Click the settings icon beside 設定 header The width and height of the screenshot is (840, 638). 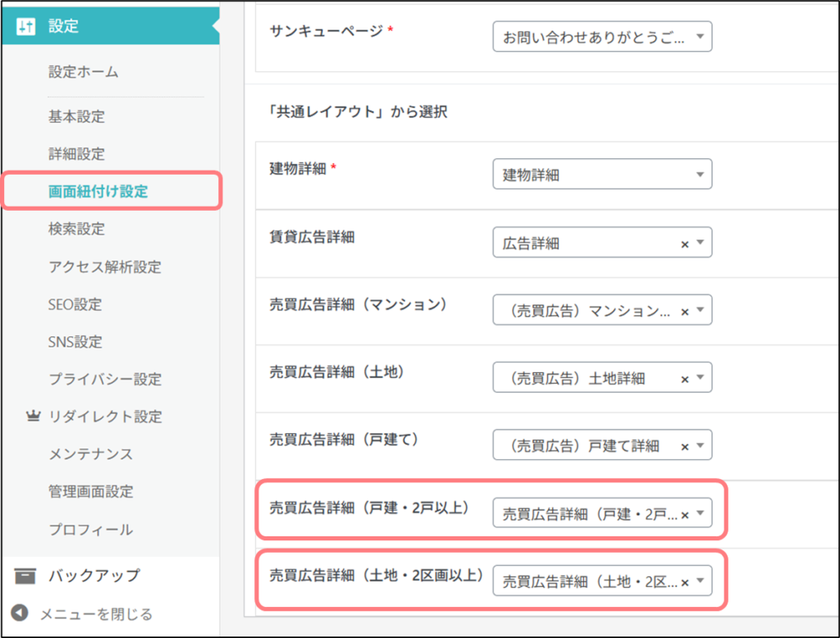tap(26, 26)
